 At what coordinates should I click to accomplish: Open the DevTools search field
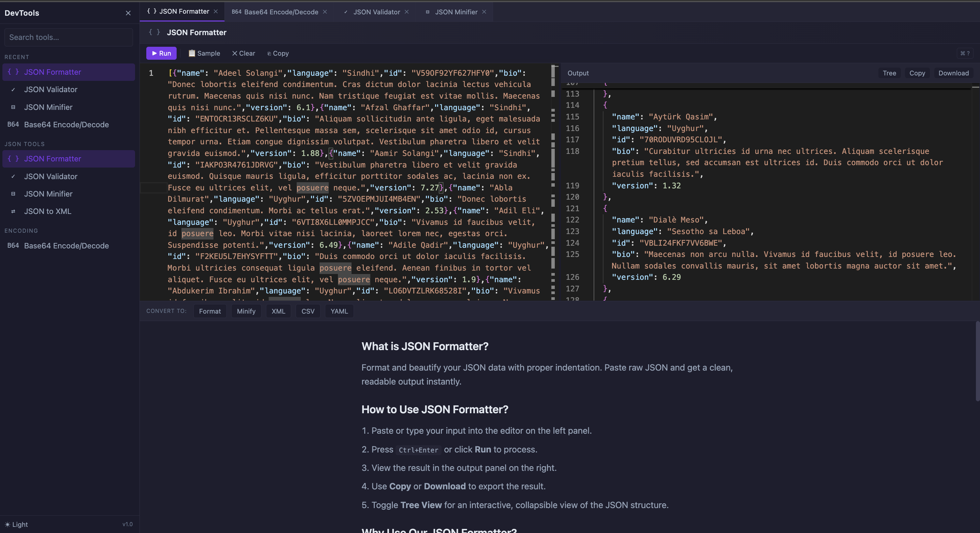69,37
